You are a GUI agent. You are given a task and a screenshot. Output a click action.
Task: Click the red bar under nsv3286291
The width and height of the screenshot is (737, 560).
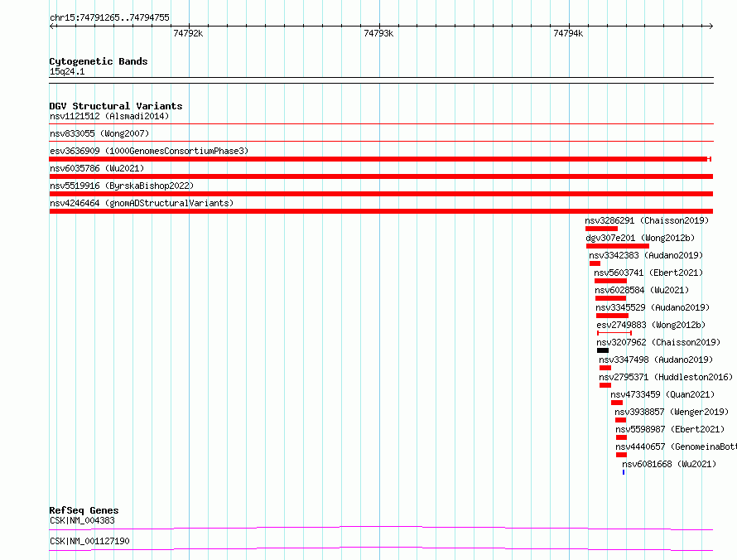pyautogui.click(x=602, y=229)
